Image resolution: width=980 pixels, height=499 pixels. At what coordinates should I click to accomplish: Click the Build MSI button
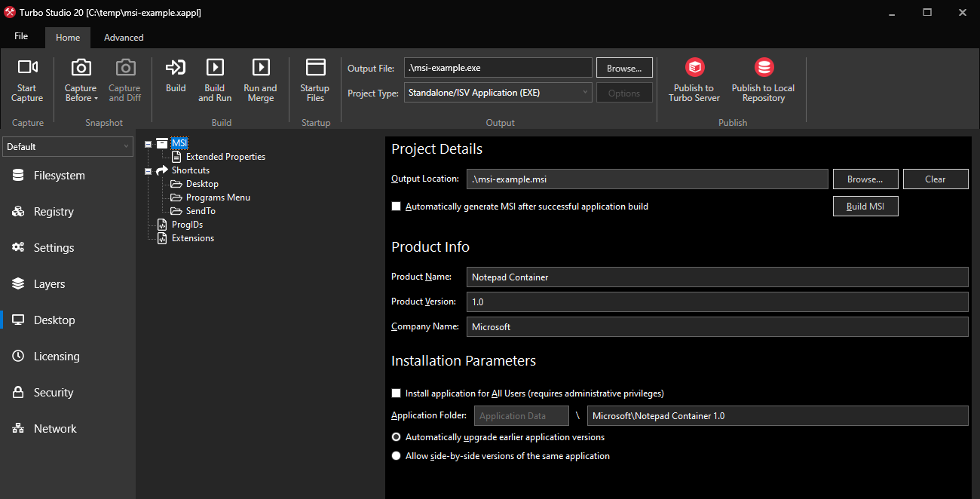[x=865, y=206]
